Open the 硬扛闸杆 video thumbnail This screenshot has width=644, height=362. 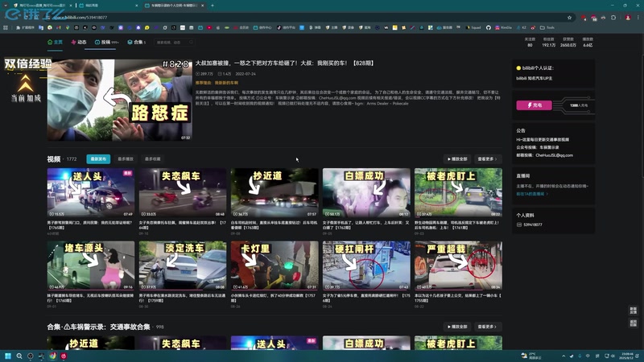[x=366, y=265]
